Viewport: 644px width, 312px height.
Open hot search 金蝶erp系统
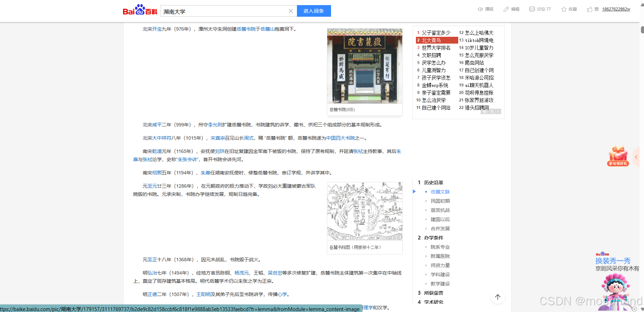pyautogui.click(x=435, y=85)
